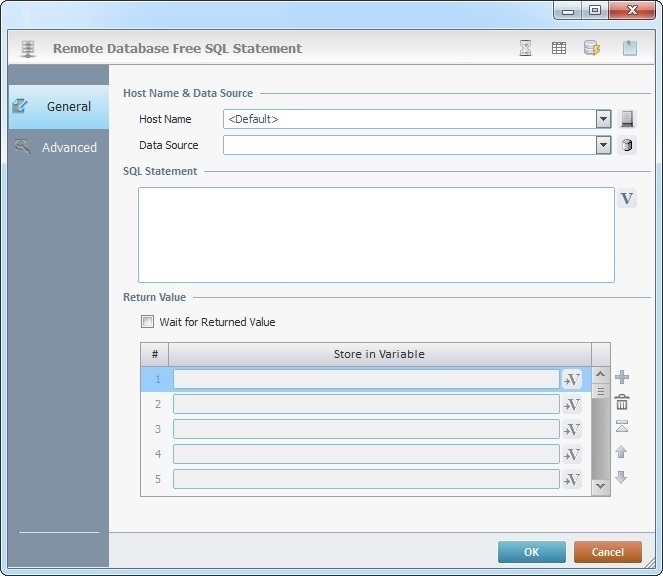The height and width of the screenshot is (576, 663).
Task: Click the plus icon to add a row
Action: click(x=622, y=377)
